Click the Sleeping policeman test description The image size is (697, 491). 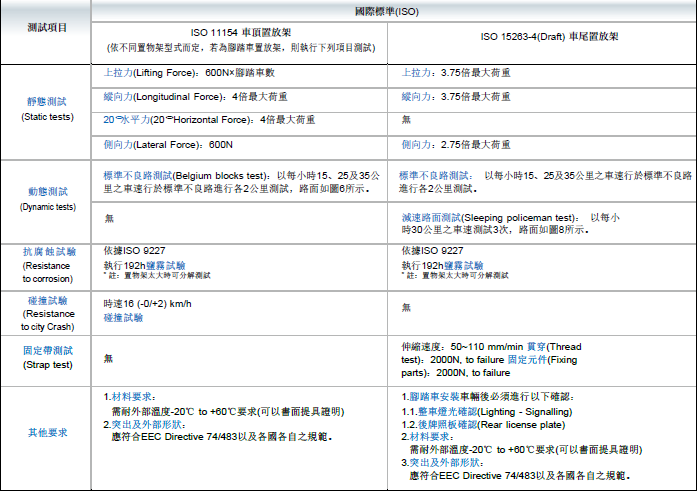point(510,222)
